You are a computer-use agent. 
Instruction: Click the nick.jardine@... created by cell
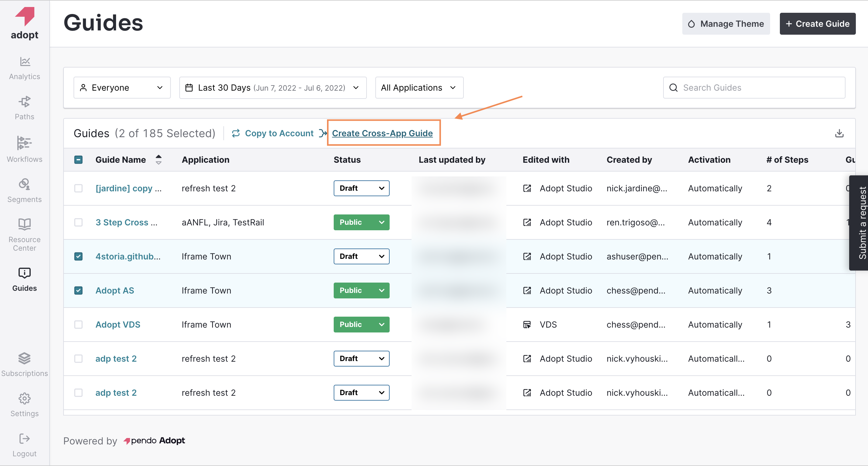[x=637, y=188]
